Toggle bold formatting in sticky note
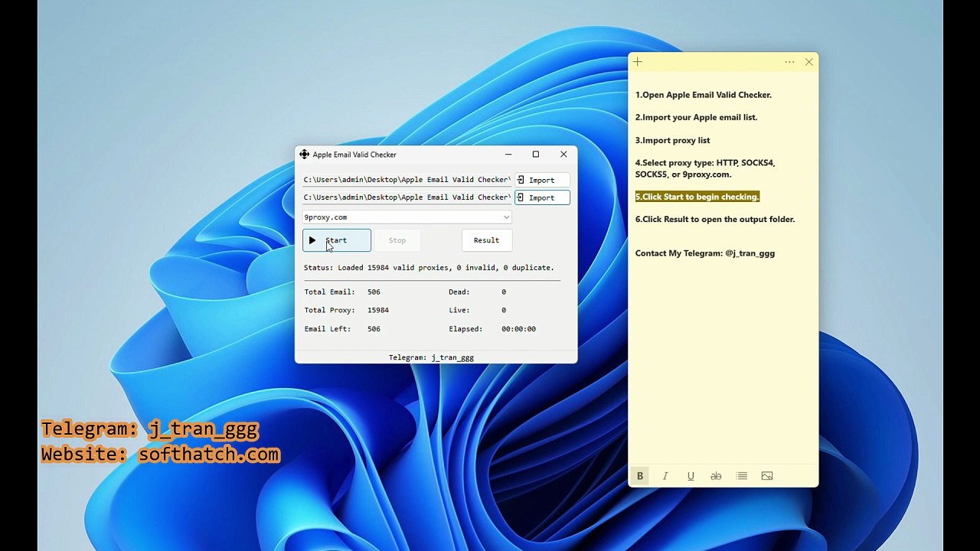The image size is (980, 551). click(x=640, y=476)
